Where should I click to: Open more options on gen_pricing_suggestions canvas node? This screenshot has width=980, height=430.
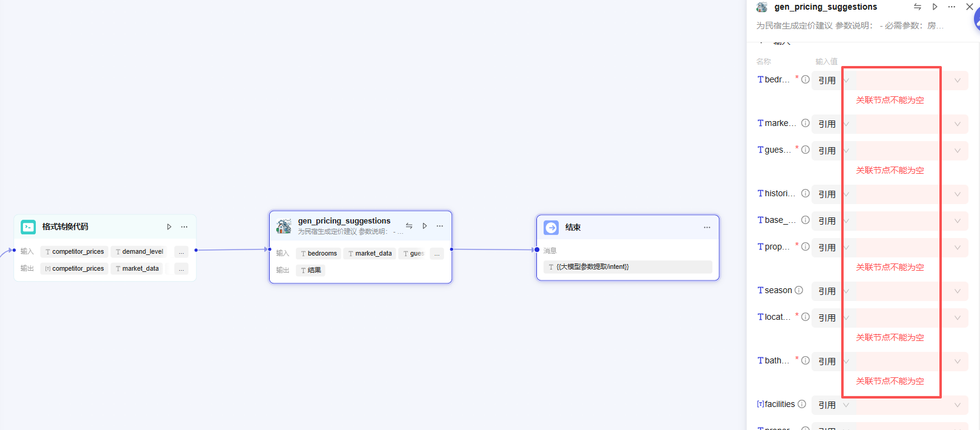click(440, 226)
